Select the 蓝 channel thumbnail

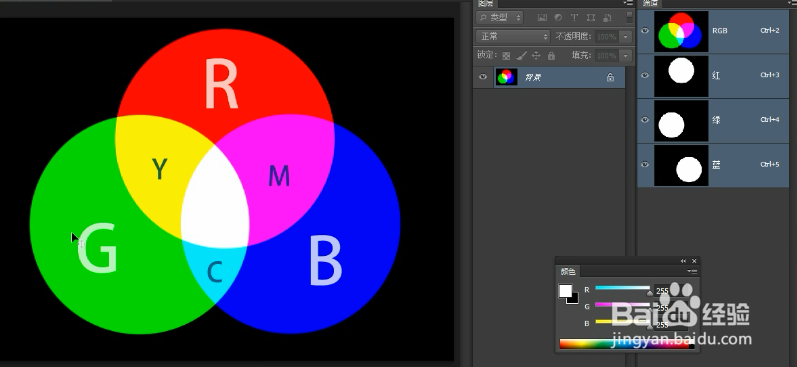[681, 165]
